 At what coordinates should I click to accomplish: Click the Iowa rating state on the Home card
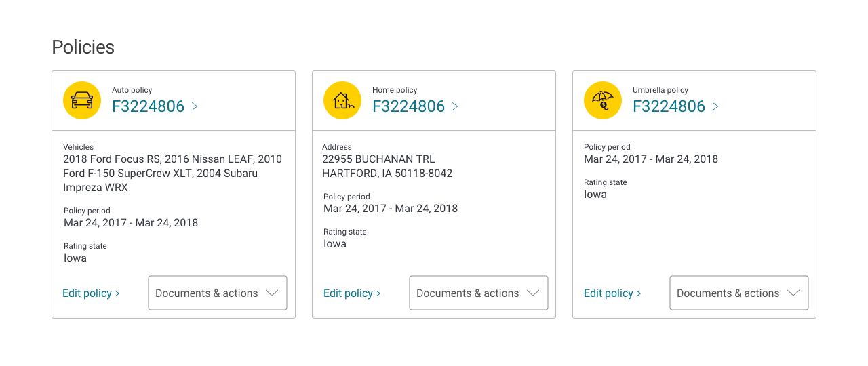335,244
